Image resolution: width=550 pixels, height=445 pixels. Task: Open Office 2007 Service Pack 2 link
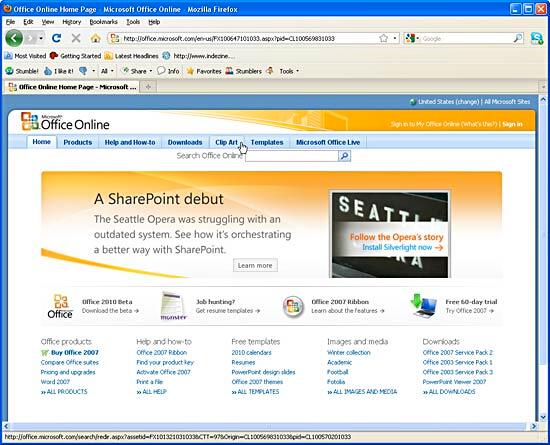click(457, 352)
